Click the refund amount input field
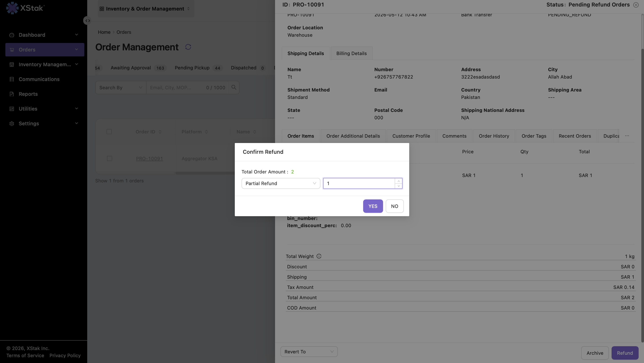 click(359, 183)
